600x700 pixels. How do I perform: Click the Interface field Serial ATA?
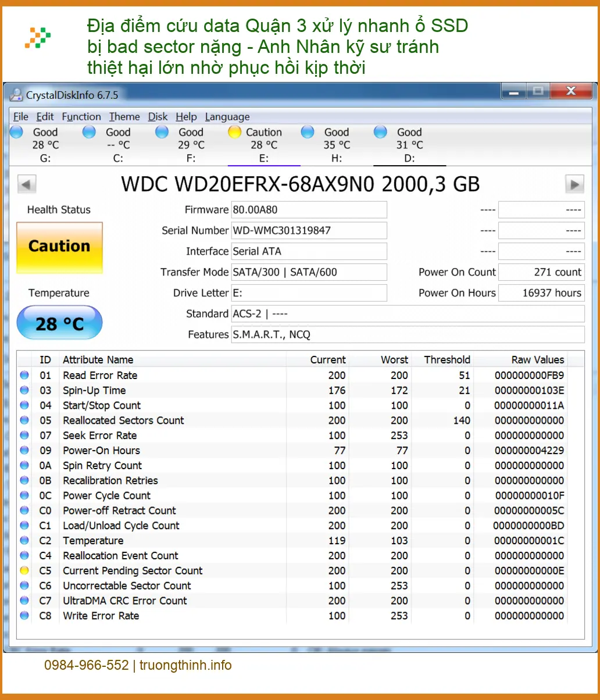tap(309, 251)
